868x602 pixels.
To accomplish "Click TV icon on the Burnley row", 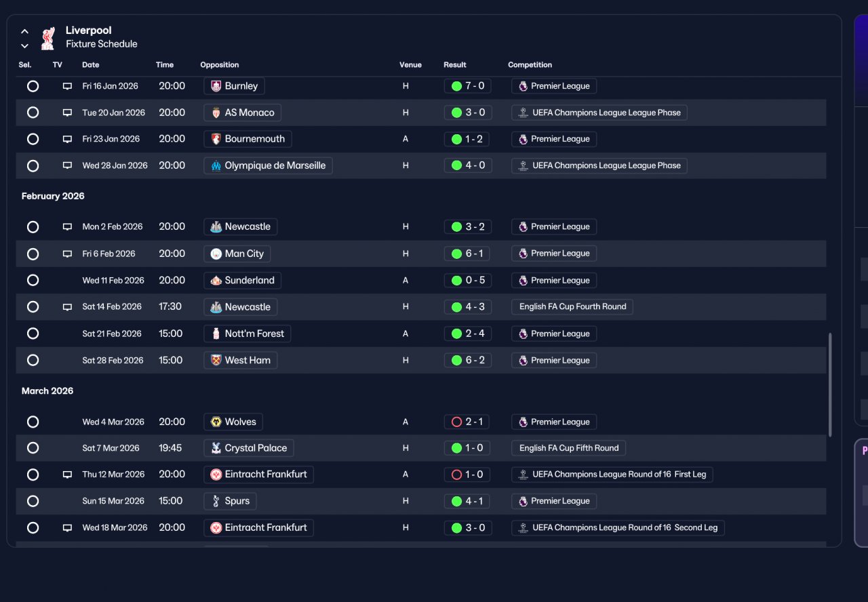I will 67,86.
